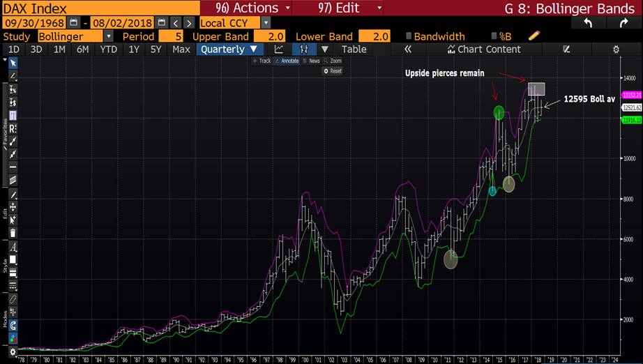Select the 1M range tab
643x364 pixels.
(x=59, y=50)
